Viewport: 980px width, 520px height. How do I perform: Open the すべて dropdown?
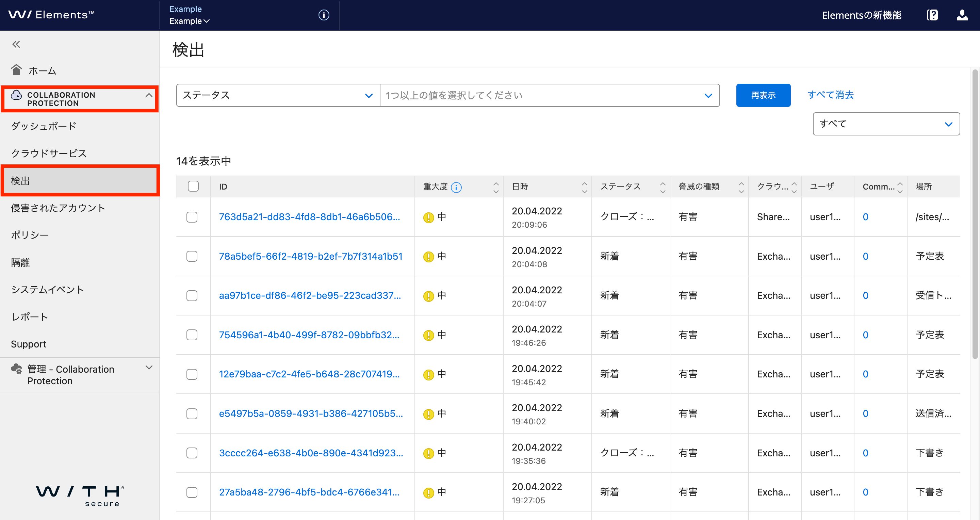click(886, 124)
